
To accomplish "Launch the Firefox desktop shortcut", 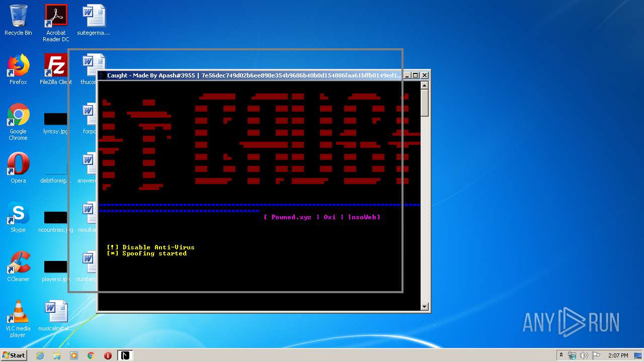I will (18, 69).
